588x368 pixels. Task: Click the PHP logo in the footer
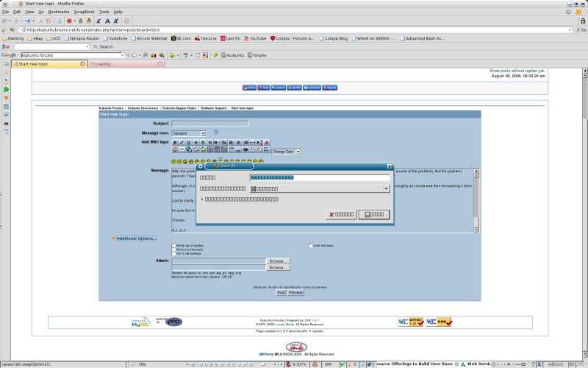(173, 322)
